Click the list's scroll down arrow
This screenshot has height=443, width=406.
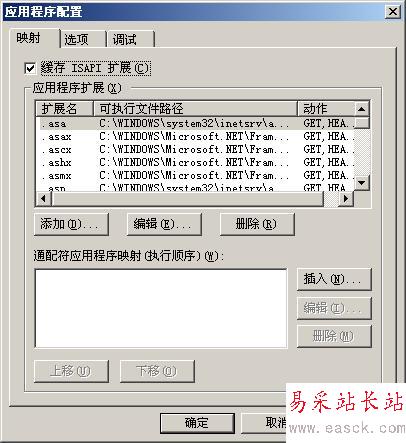[x=361, y=183]
